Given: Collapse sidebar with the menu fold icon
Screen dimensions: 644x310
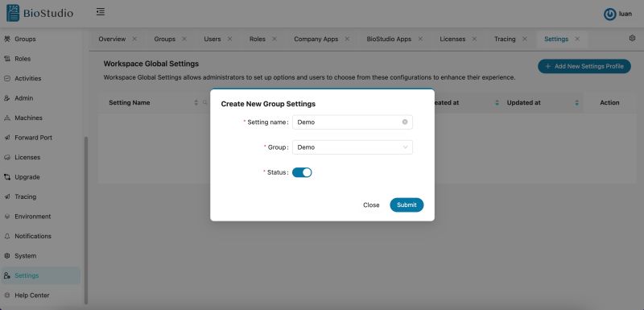Looking at the screenshot, I should 100,12.
